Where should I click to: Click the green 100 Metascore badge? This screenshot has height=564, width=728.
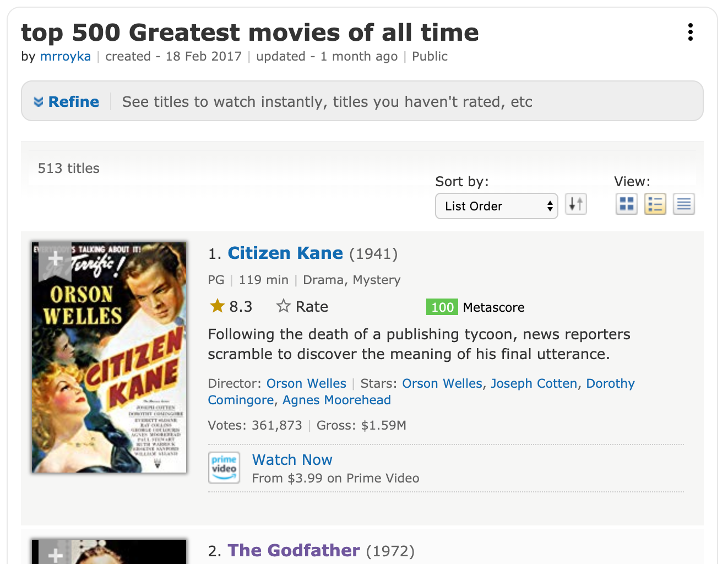(442, 307)
